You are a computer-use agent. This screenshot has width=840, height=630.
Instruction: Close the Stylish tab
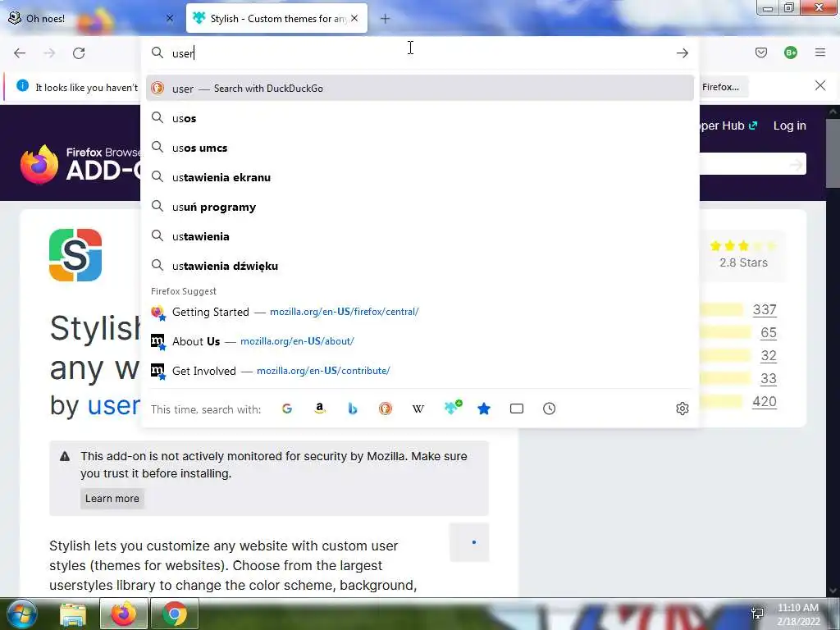[354, 18]
